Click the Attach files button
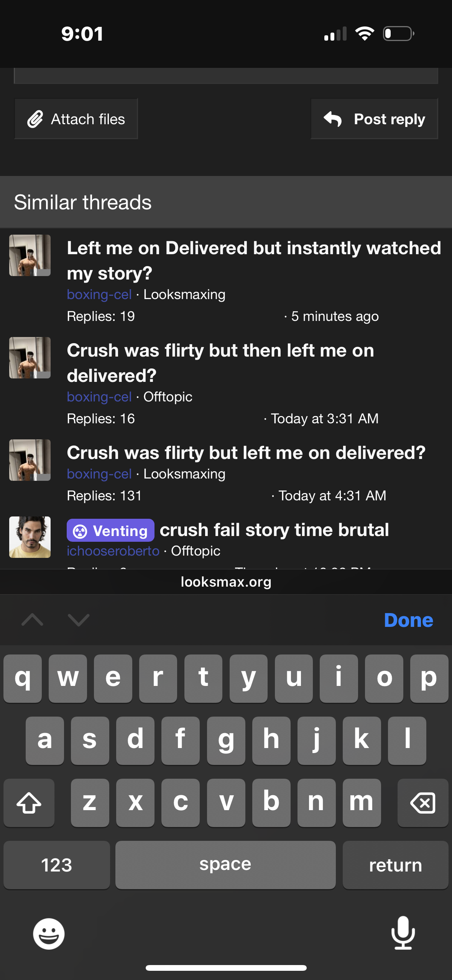Viewport: 452px width, 980px height. [76, 119]
